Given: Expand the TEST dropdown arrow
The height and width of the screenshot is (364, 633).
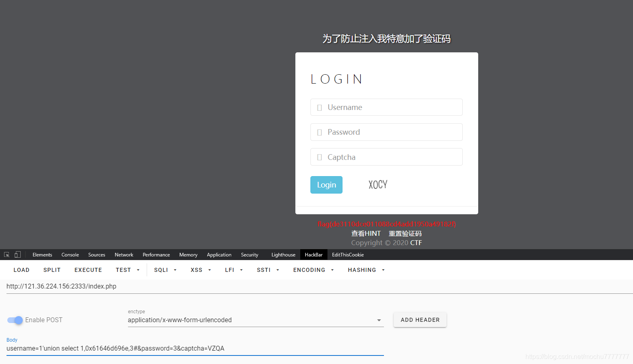Looking at the screenshot, I should pyautogui.click(x=138, y=270).
